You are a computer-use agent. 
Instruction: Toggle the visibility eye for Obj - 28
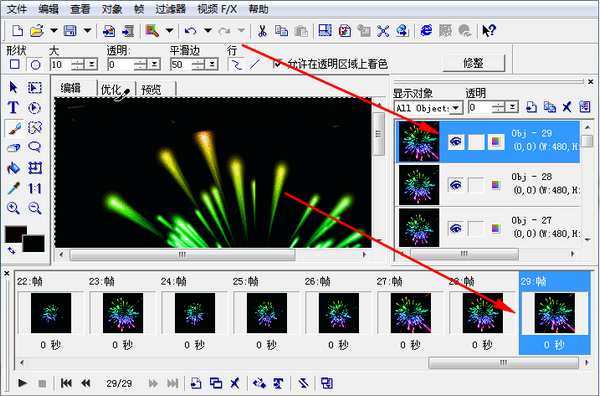point(455,186)
